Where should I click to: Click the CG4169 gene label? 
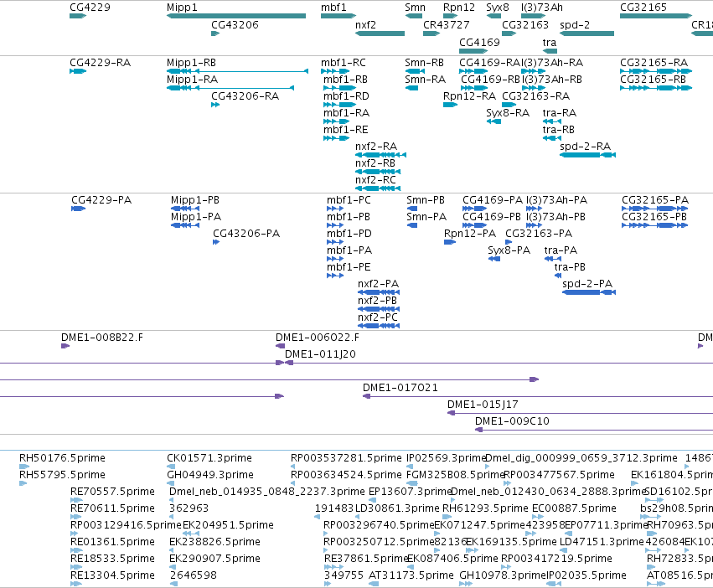pos(479,42)
